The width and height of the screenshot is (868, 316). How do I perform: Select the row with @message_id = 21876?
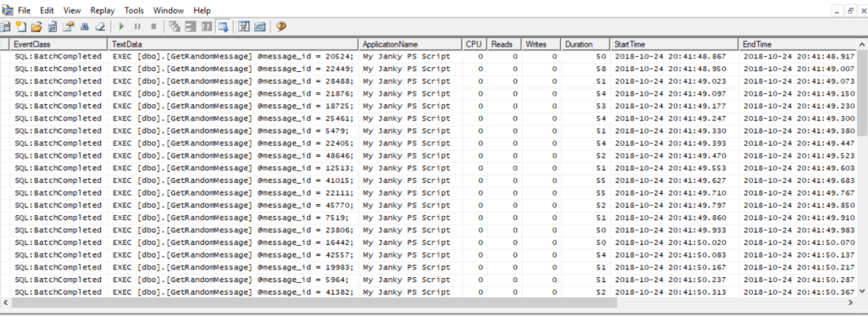coord(428,93)
